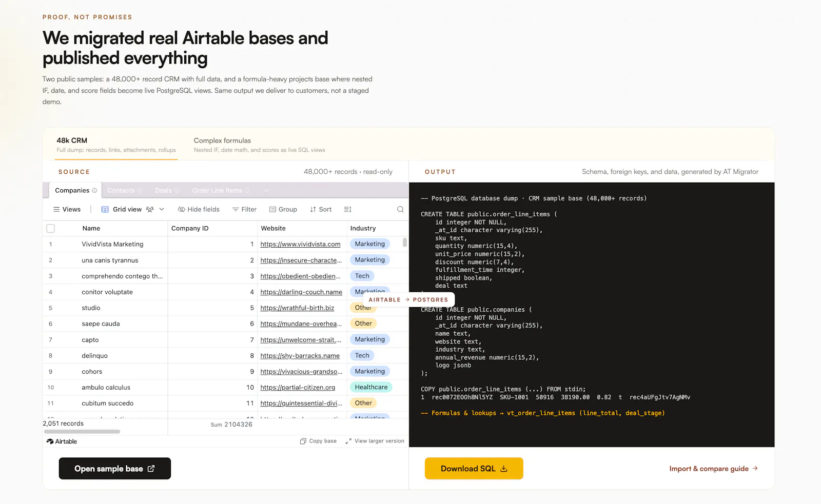This screenshot has width=821, height=504.
Task: Open the vividvista.com website link
Action: (x=300, y=244)
